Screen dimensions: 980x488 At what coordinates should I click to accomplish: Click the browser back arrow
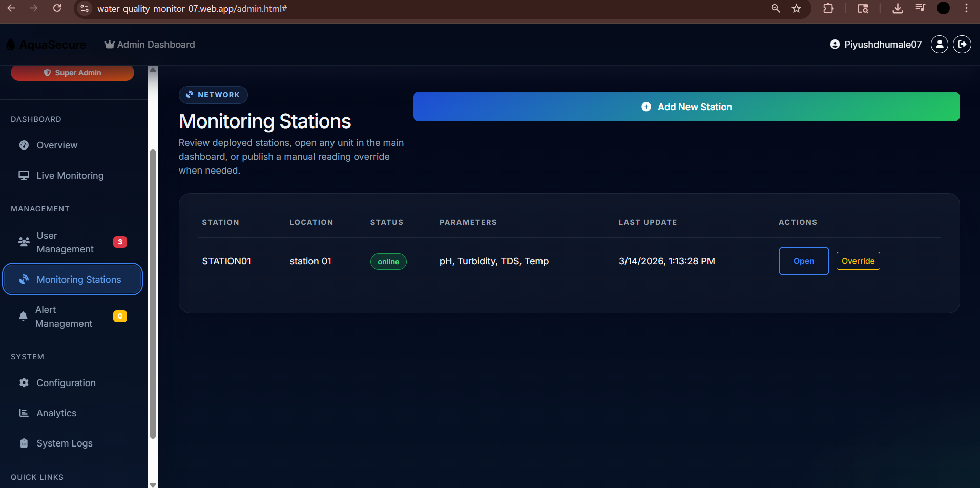tap(11, 8)
